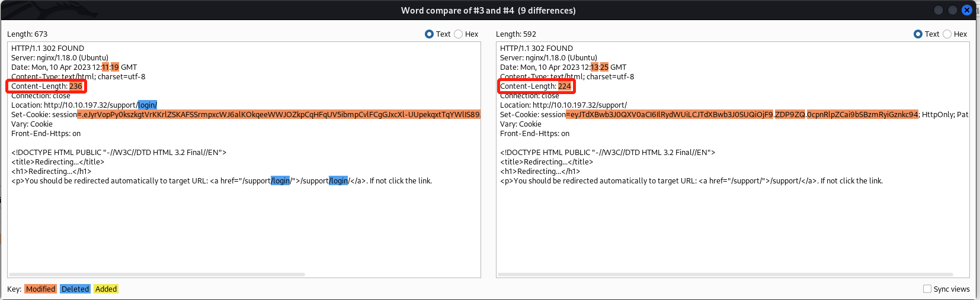
Task: Click the yellow Added key swatch
Action: coord(106,289)
